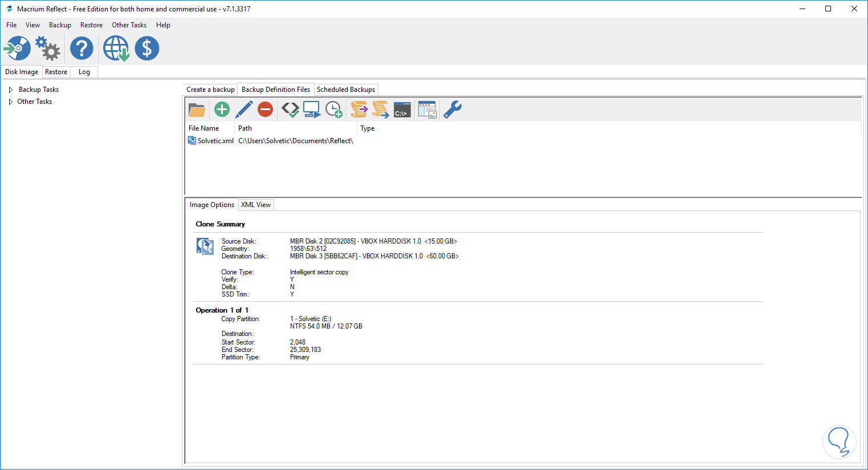Switch to the XML View tab
Screen dimensions: 868x470
tap(256, 205)
